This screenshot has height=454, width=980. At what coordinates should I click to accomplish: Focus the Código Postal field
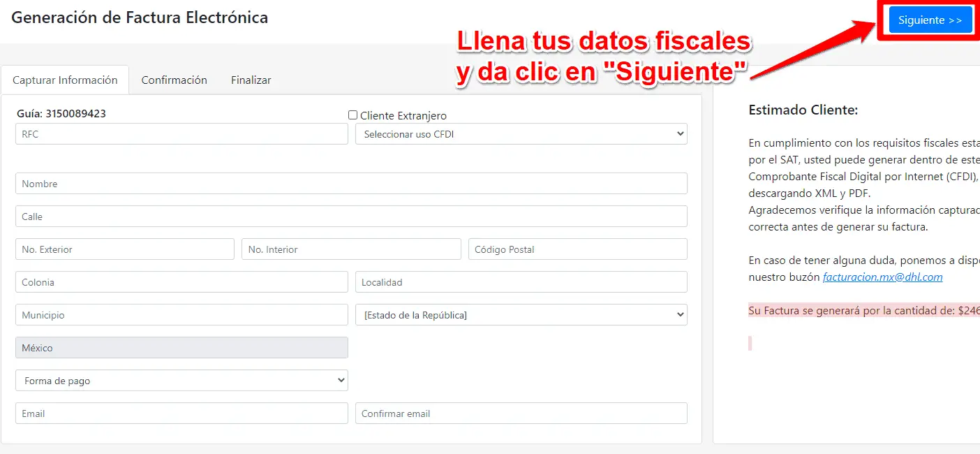click(578, 249)
